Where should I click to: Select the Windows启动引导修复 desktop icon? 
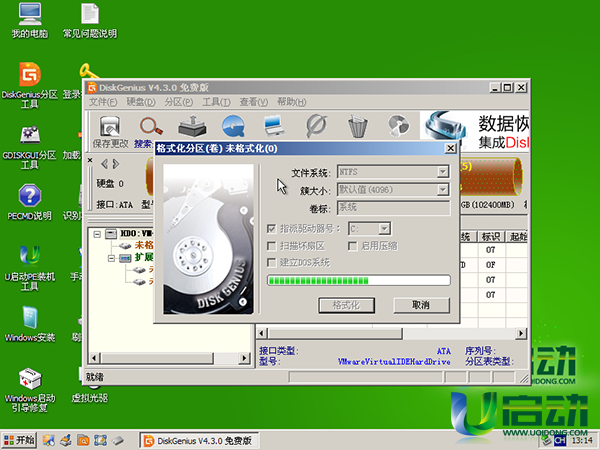(29, 390)
